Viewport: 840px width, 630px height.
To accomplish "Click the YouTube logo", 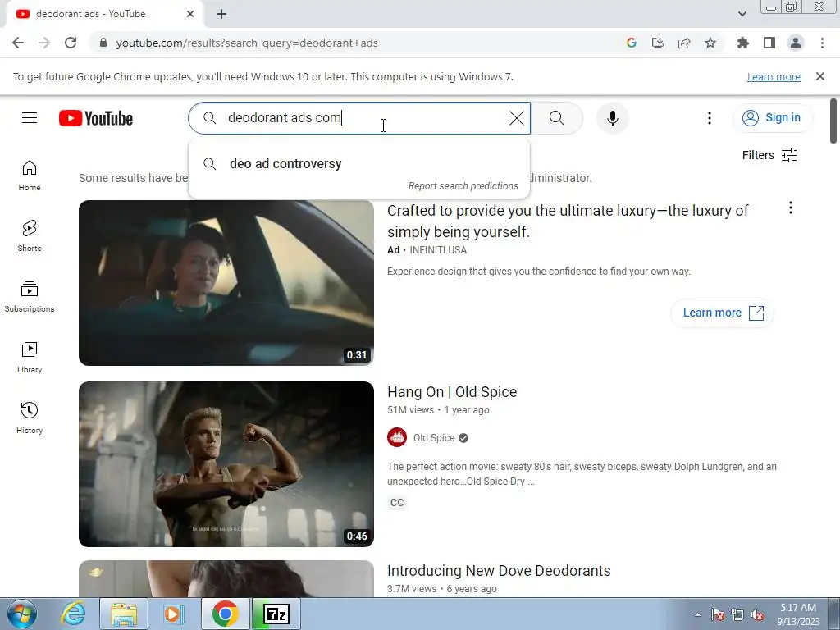I will click(96, 118).
